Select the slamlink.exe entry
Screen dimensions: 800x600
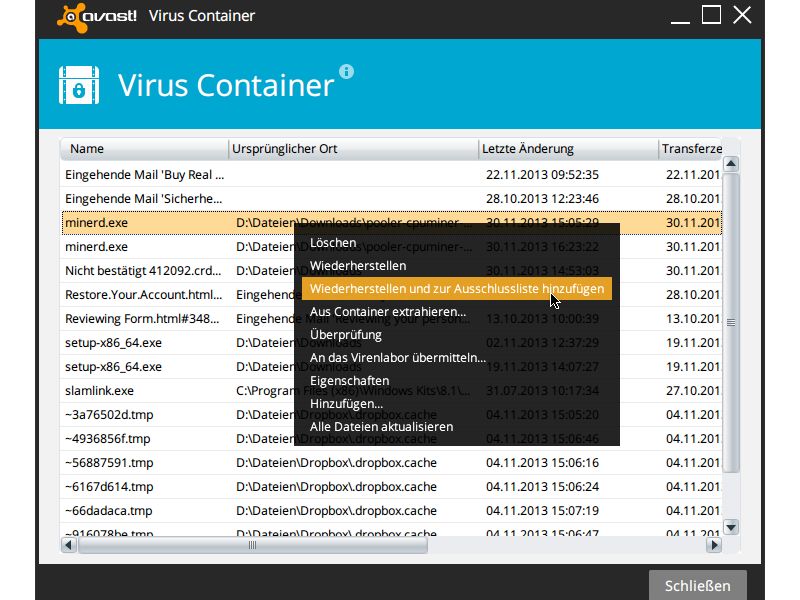[99, 390]
